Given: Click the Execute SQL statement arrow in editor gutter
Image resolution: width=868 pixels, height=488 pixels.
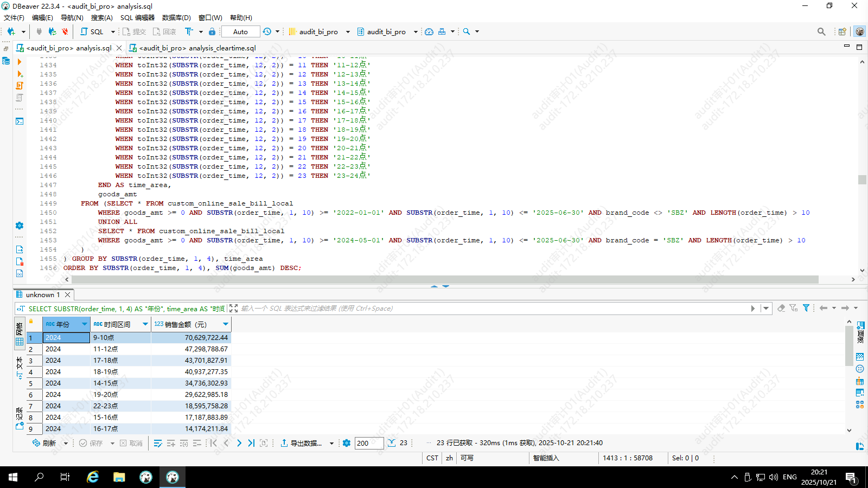Looking at the screenshot, I should 20,62.
